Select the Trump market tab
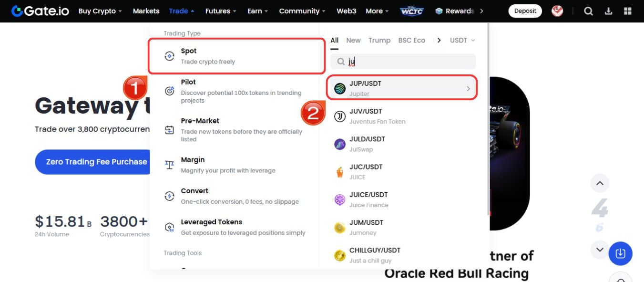 pos(379,40)
